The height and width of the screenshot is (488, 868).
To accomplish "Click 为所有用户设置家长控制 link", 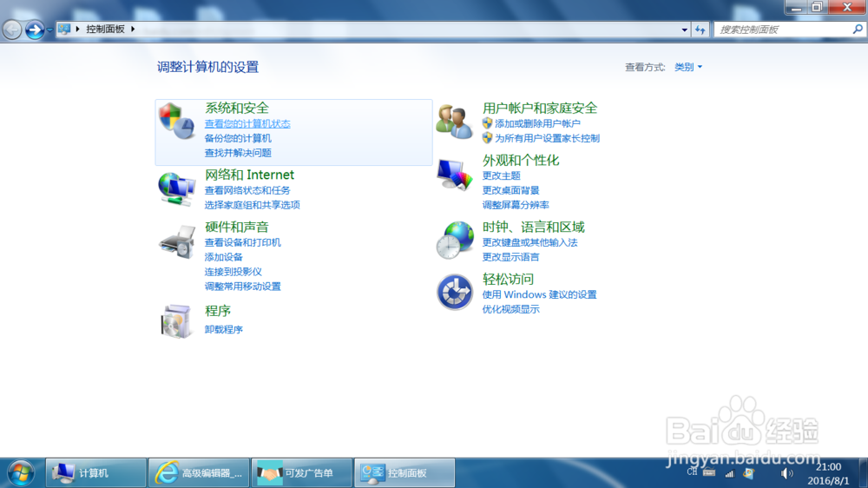I will 547,138.
